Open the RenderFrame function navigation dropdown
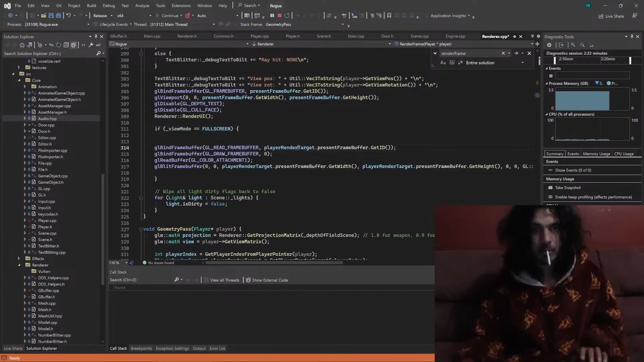 click(463, 44)
